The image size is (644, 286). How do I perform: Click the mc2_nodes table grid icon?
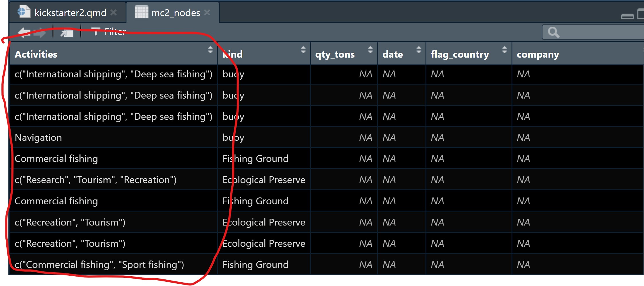(141, 12)
